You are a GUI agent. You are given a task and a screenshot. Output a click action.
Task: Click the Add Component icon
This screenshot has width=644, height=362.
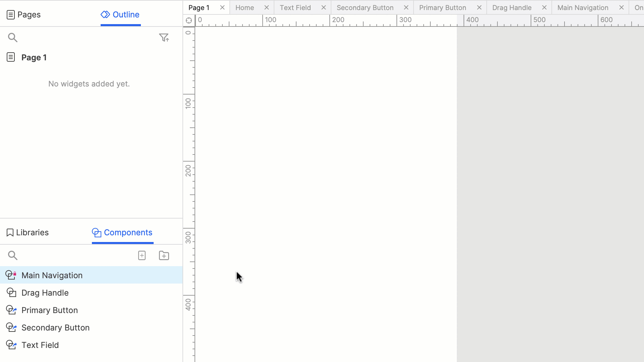pos(142,255)
